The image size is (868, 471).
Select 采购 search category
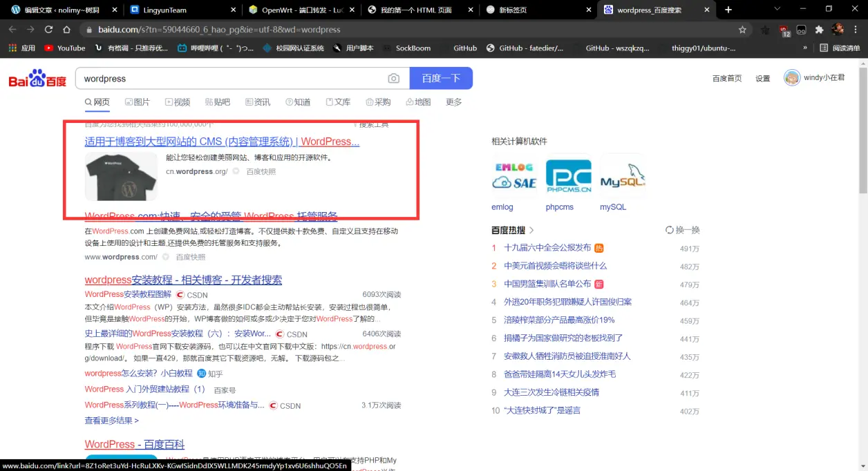point(378,102)
